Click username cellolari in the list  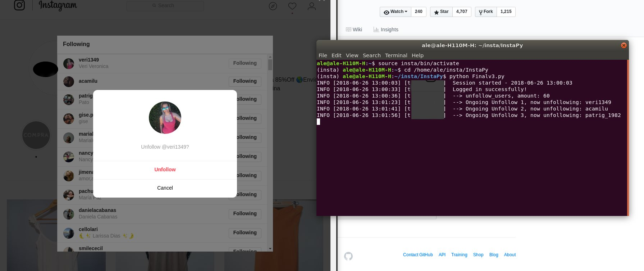88,229
